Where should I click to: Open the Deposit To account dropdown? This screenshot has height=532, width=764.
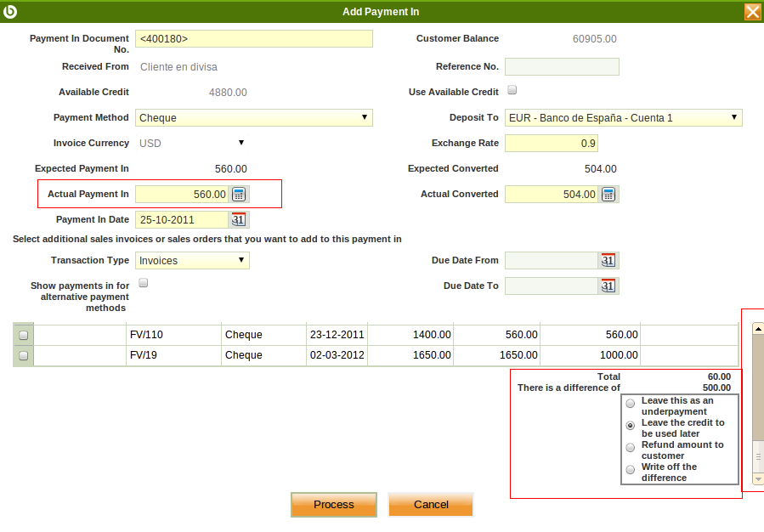click(623, 118)
